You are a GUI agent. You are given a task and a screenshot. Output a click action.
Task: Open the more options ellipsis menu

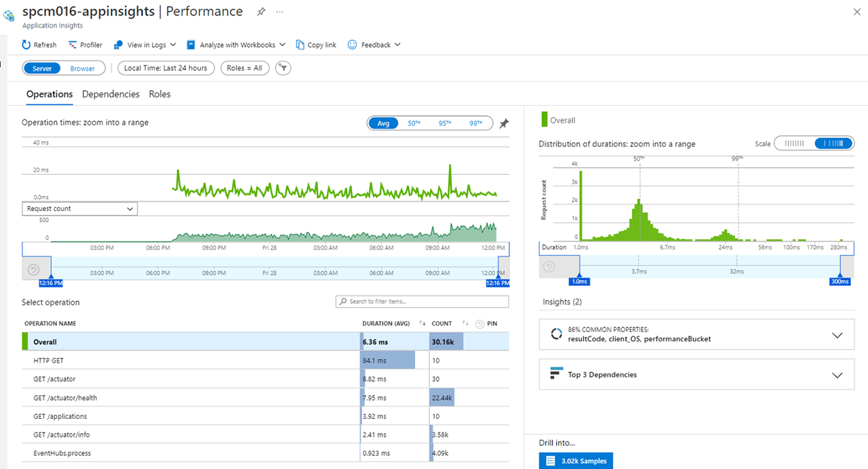click(280, 12)
